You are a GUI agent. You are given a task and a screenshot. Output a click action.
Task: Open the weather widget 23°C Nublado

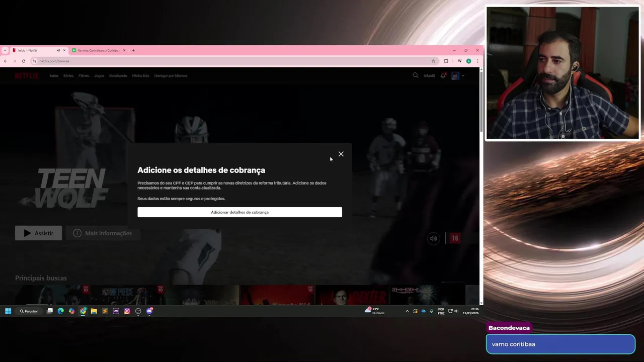375,311
